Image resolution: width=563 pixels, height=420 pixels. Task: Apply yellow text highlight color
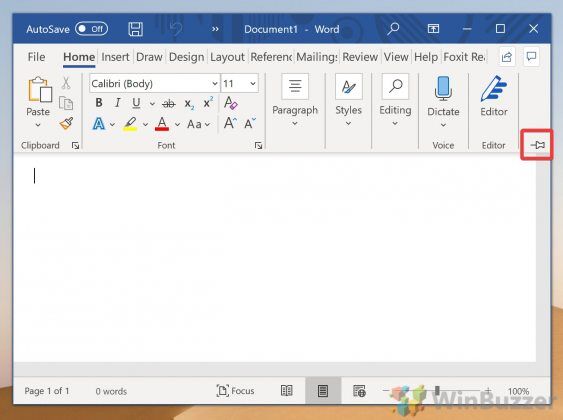coord(130,124)
